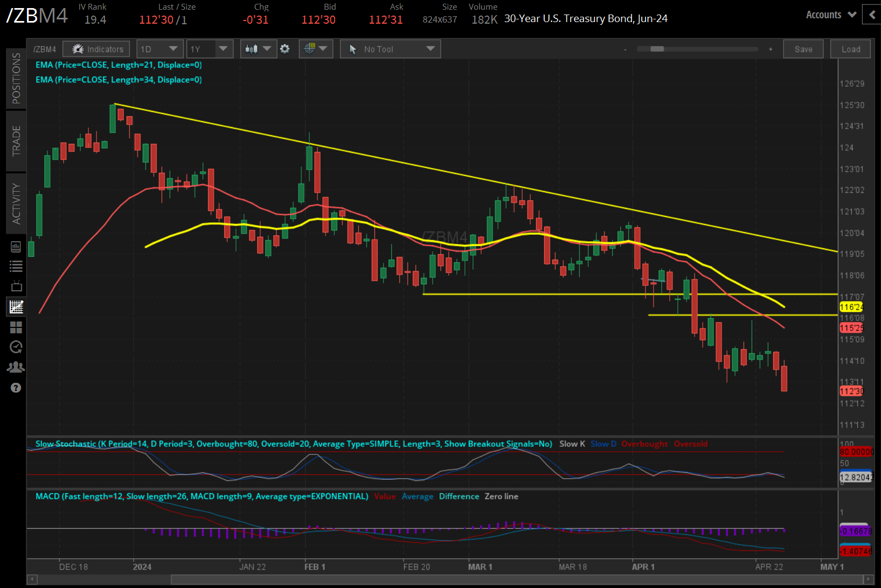Click the Chg value -0'31
The width and height of the screenshot is (881, 588).
[255, 20]
